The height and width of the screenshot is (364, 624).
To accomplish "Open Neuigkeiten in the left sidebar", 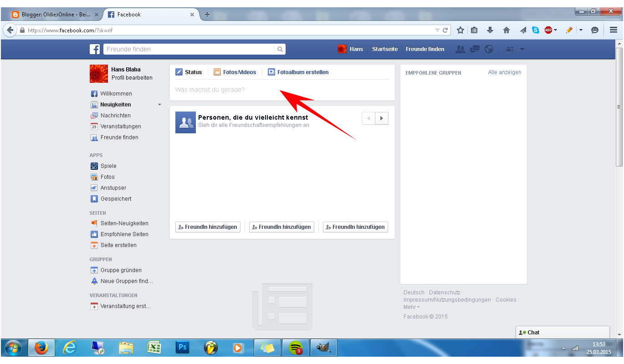I will tap(111, 105).
